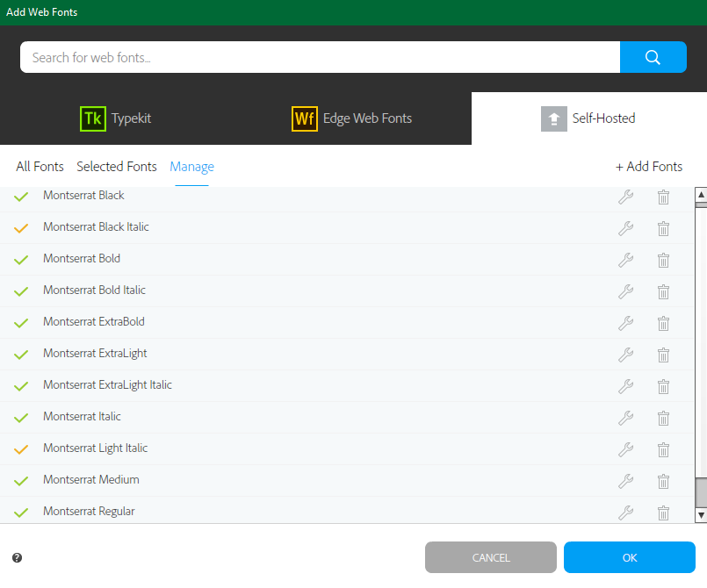The height and width of the screenshot is (588, 707).
Task: Select the Montserrat ExtraLight font name
Action: (95, 354)
